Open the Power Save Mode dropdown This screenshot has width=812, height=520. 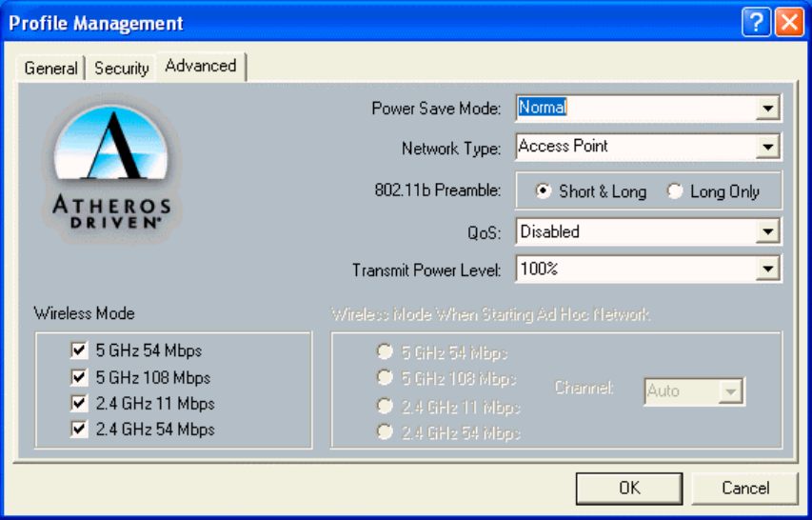[767, 109]
